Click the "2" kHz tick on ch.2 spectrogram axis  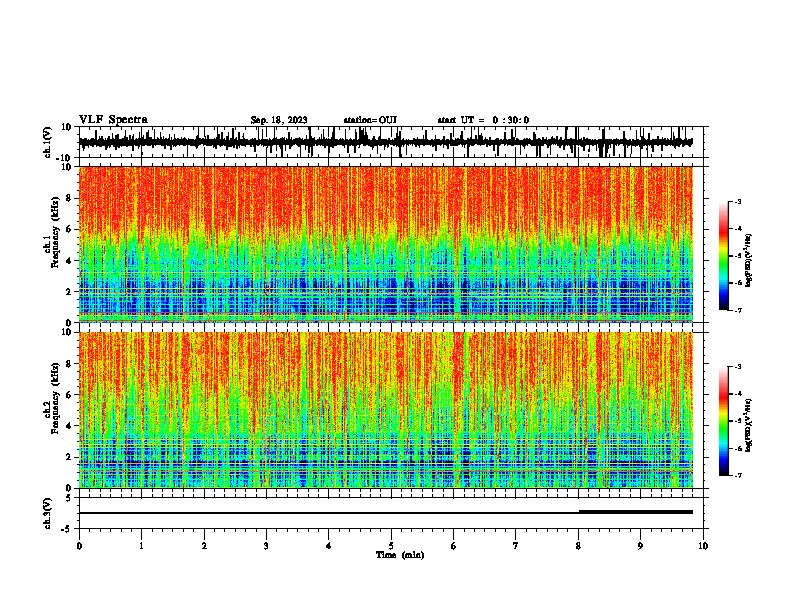[x=69, y=457]
